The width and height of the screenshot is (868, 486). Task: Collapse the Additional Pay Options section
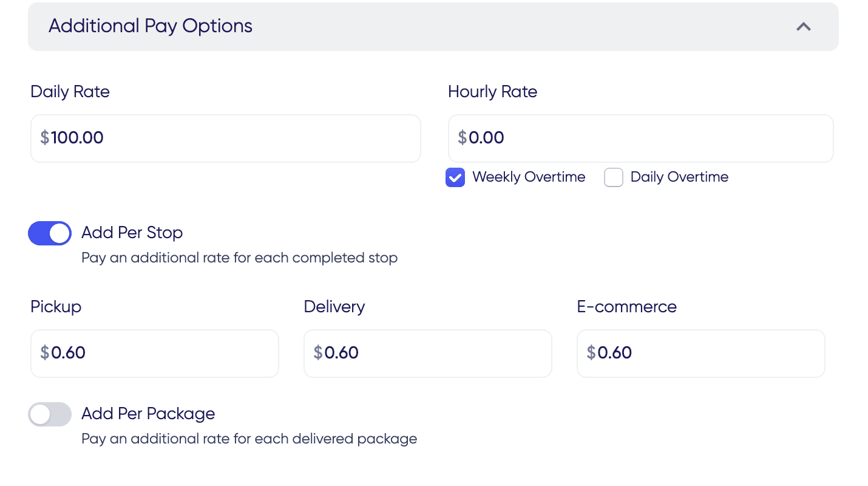[803, 27]
